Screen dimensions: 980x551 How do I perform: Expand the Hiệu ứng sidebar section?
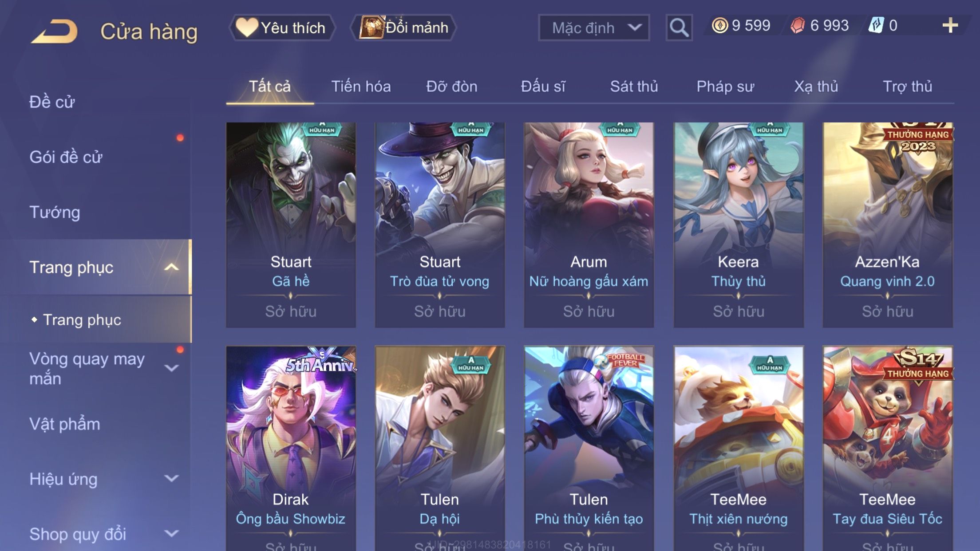pyautogui.click(x=171, y=478)
